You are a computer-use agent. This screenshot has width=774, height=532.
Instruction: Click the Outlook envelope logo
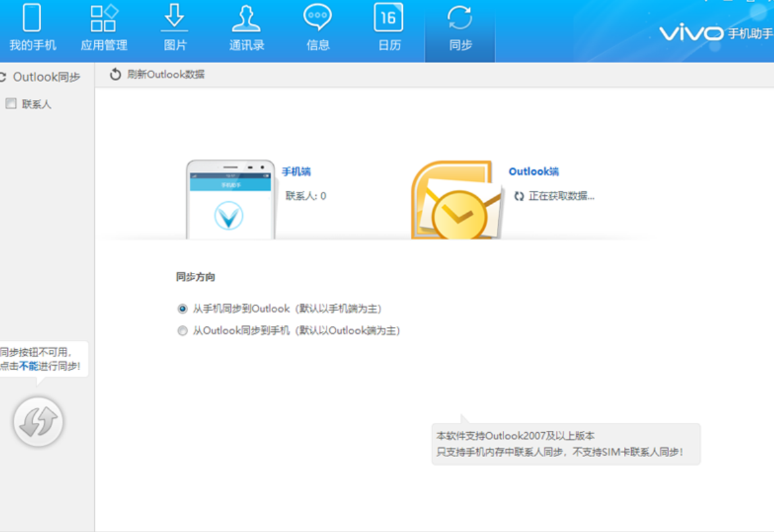457,200
